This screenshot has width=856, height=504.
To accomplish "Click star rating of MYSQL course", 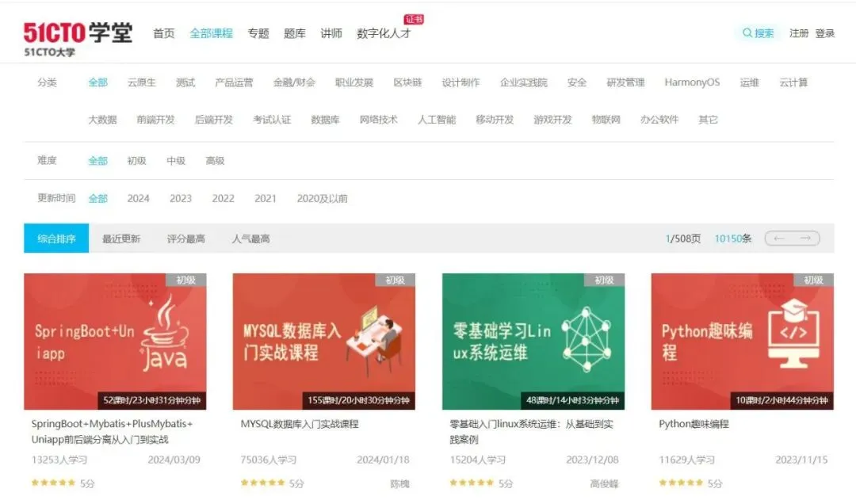I will coord(262,483).
